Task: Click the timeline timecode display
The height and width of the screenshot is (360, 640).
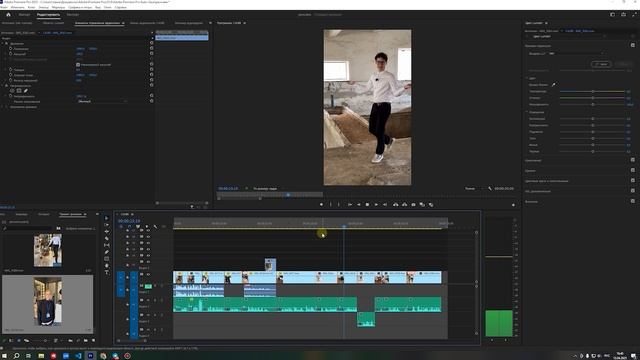Action: pos(129,221)
